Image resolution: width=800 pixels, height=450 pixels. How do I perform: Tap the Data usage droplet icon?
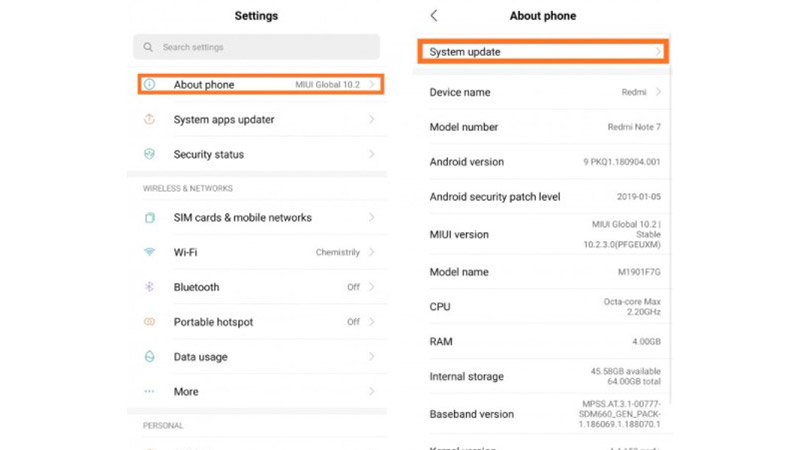click(149, 356)
